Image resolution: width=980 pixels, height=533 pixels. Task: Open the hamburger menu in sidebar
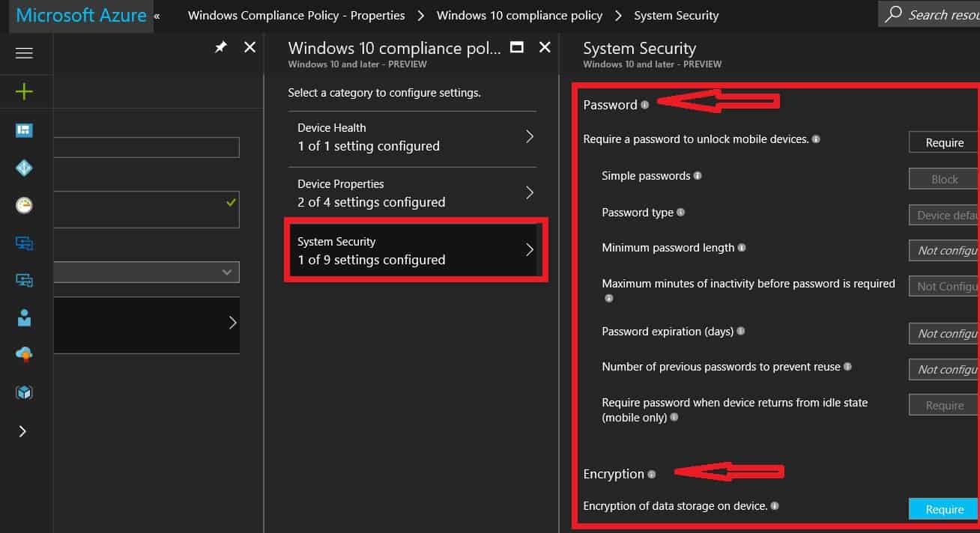tap(24, 53)
